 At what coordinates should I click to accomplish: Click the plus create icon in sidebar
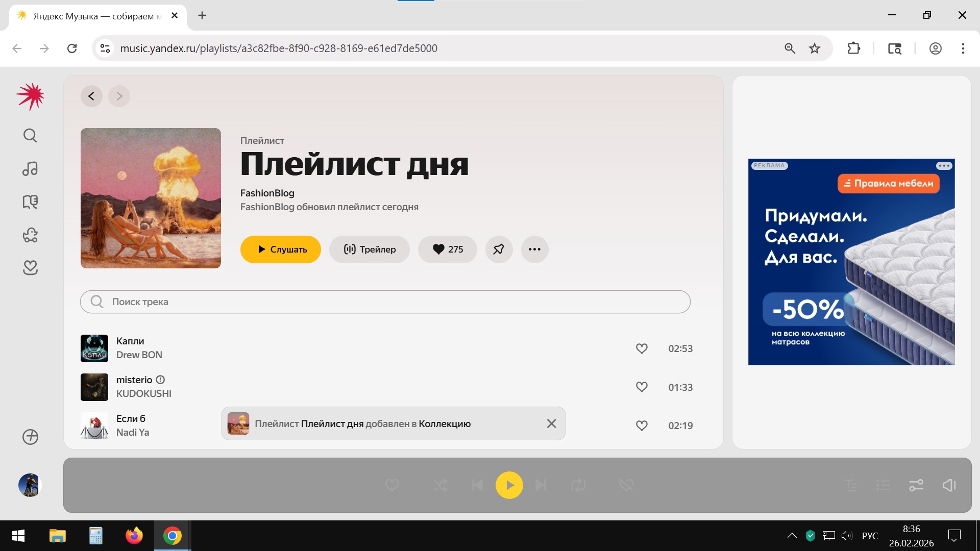click(30, 437)
